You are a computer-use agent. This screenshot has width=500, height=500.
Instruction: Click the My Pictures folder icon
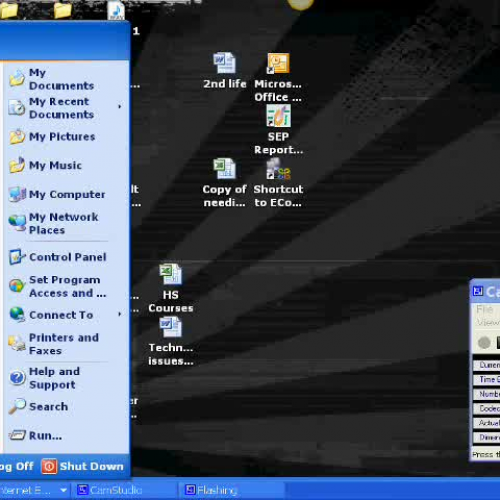point(16,136)
